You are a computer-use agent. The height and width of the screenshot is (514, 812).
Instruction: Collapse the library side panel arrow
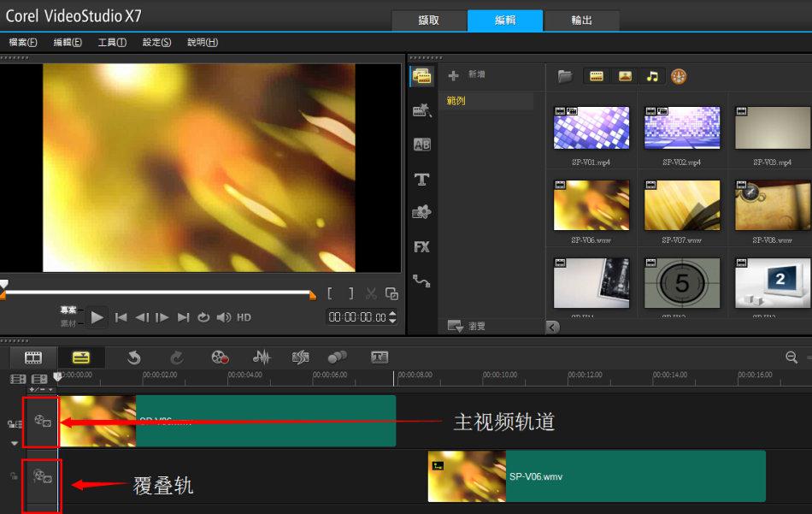point(552,327)
